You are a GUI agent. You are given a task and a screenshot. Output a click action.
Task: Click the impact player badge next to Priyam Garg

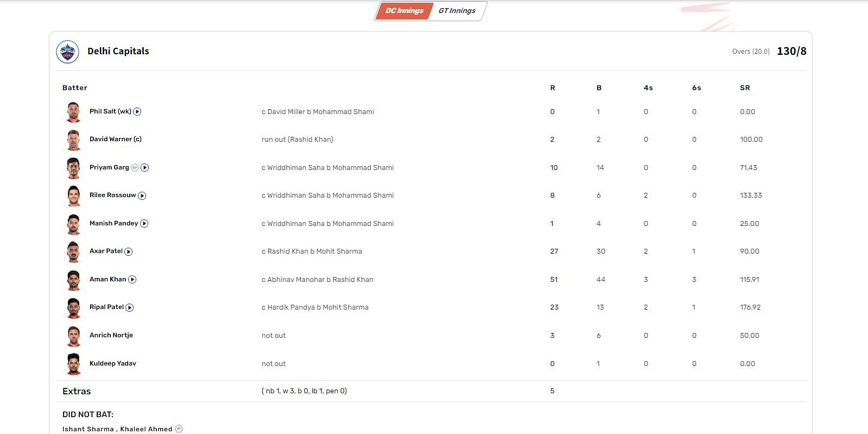click(135, 167)
